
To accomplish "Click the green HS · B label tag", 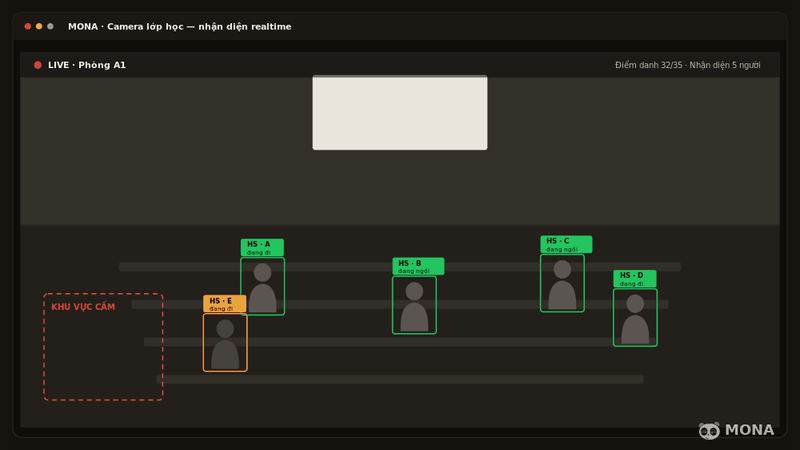I will [x=418, y=266].
